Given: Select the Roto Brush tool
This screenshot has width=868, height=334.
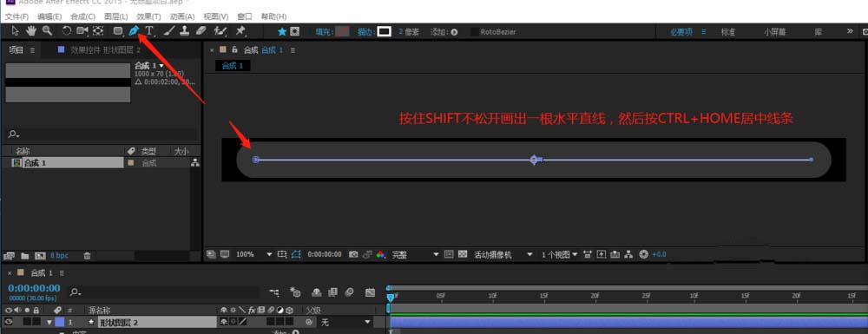Looking at the screenshot, I should pyautogui.click(x=220, y=31).
